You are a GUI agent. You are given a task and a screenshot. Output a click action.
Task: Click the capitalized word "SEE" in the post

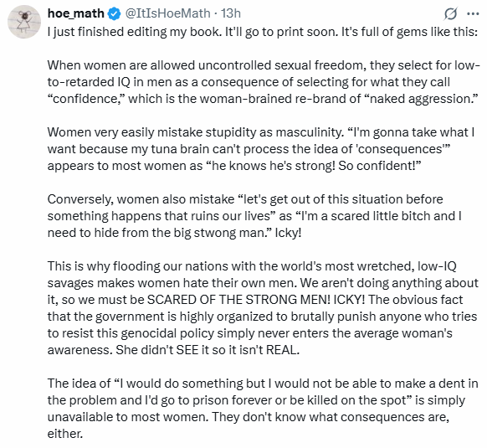[187, 350]
